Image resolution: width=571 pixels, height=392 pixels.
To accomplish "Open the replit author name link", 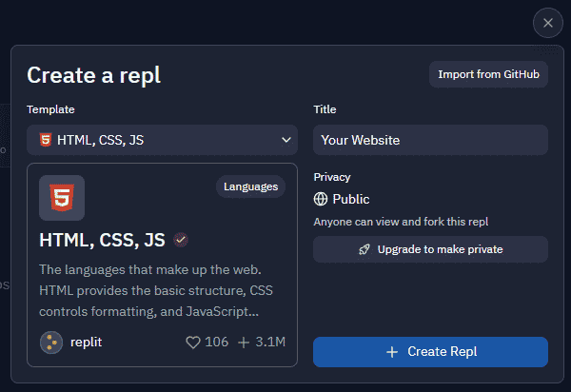I will point(86,343).
